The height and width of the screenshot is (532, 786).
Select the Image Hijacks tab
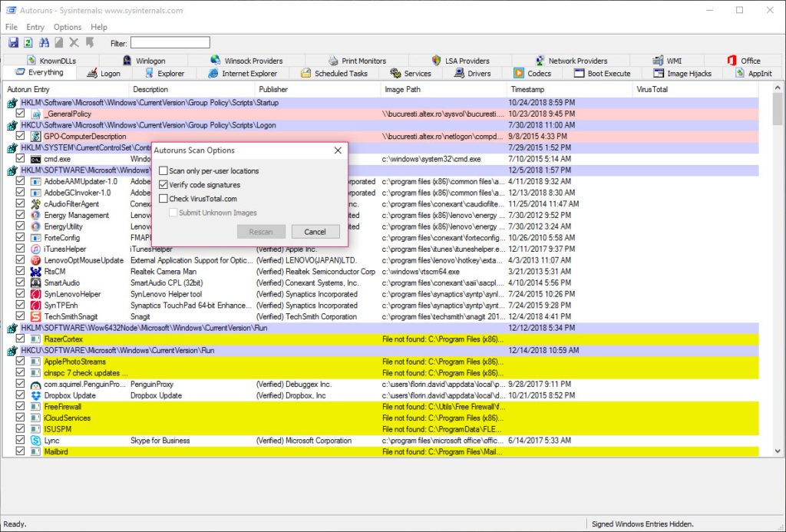(x=682, y=74)
